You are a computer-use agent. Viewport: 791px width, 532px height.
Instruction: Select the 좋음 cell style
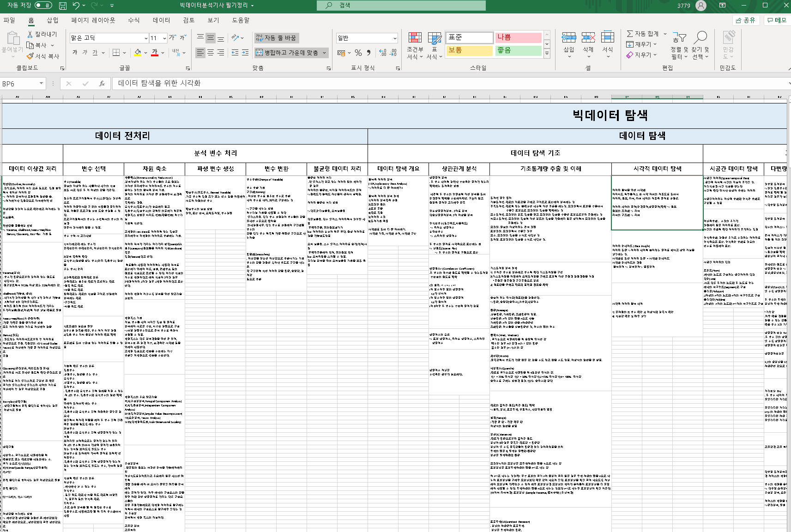(x=519, y=50)
